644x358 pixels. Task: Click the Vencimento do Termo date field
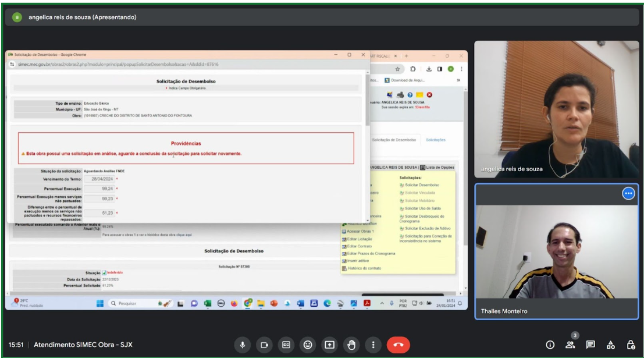[x=99, y=179]
